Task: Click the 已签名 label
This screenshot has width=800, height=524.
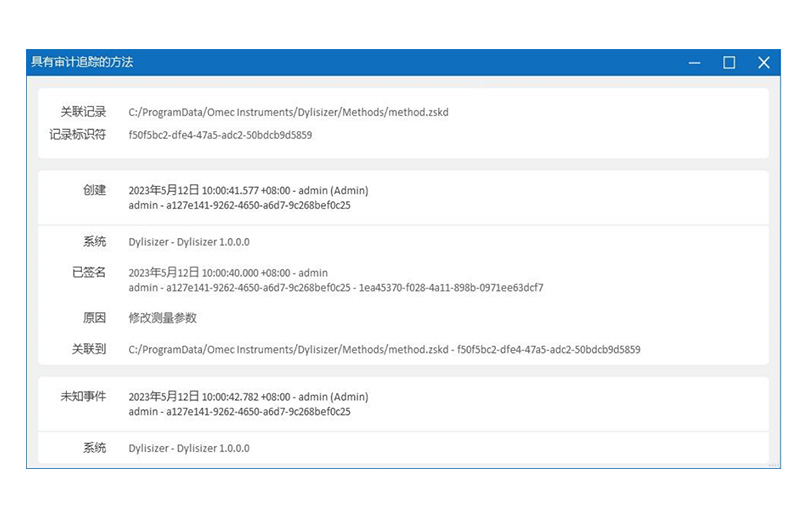Action: point(89,272)
